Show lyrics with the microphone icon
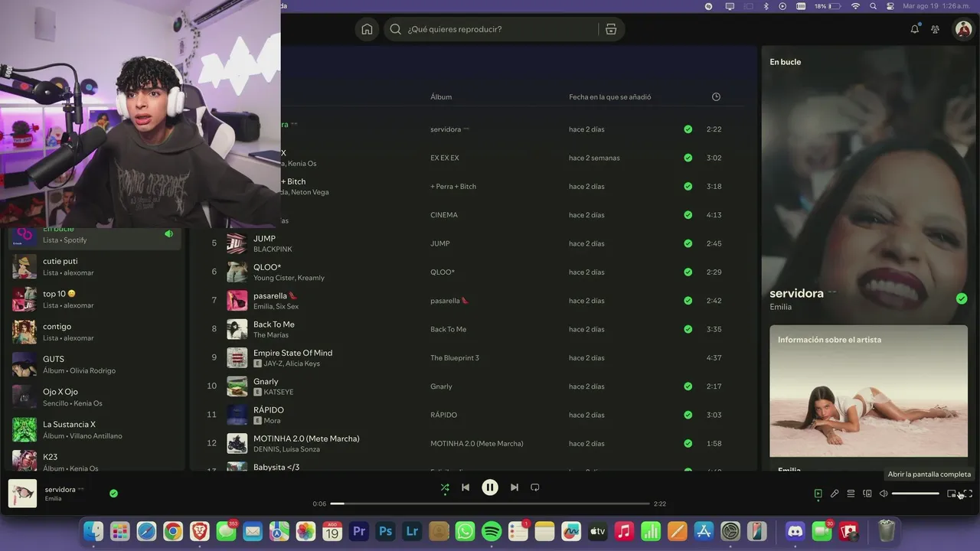This screenshot has width=980, height=551. click(835, 494)
